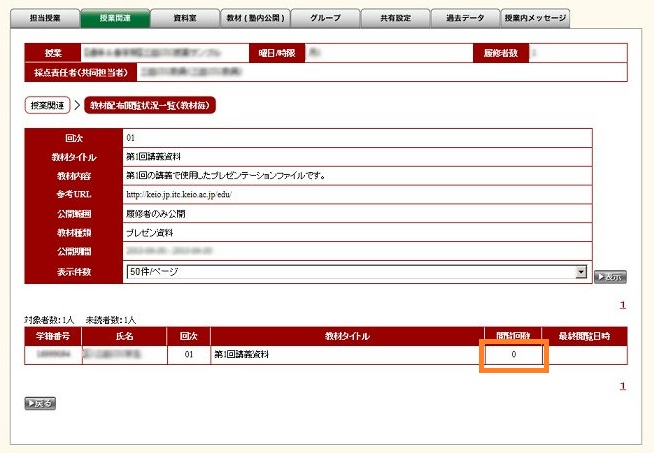The width and height of the screenshot is (654, 453).
Task: Select the active 授業関連 tab
Action: coord(114,18)
